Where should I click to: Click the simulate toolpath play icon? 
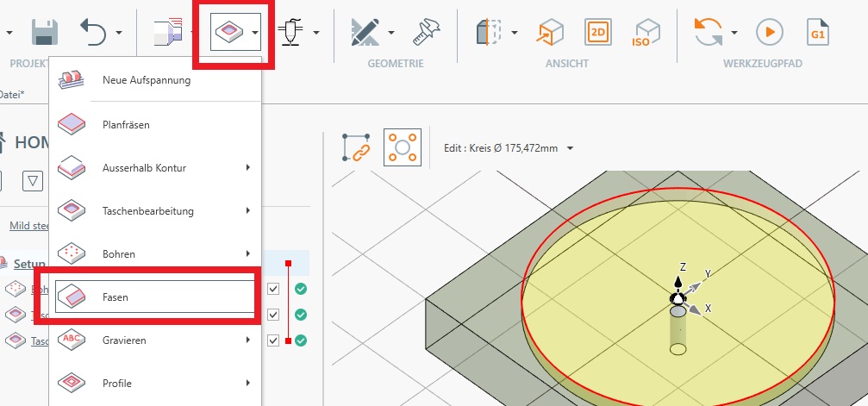point(767,33)
